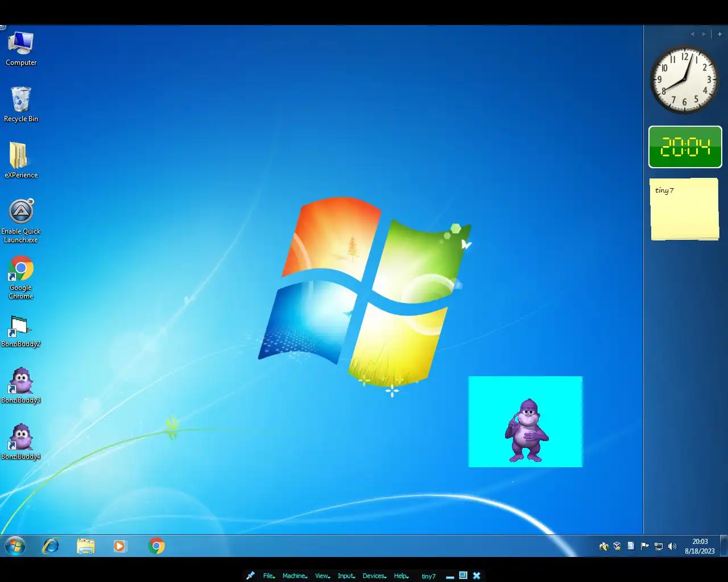Click the pin icon on VirtualBox mini toolbar

point(250,576)
